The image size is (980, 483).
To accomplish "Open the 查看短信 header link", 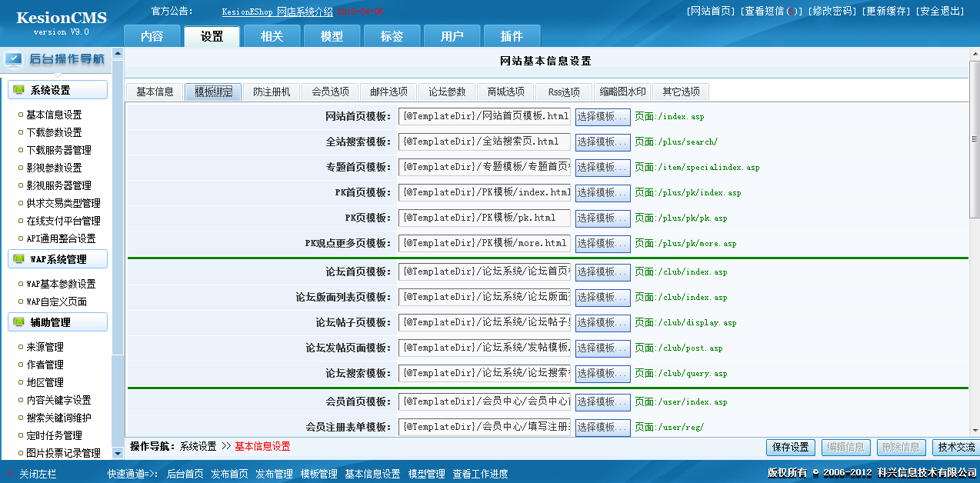I will click(771, 12).
